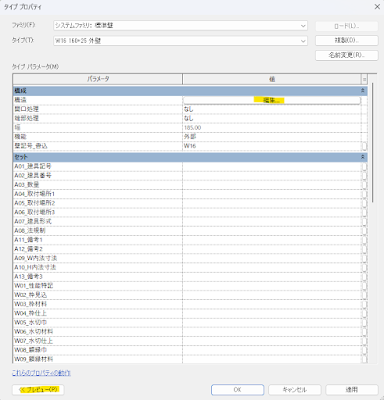The width and height of the screenshot is (384, 400).
Task: Click the small button at the end of the A04 row
Action: tap(365, 194)
